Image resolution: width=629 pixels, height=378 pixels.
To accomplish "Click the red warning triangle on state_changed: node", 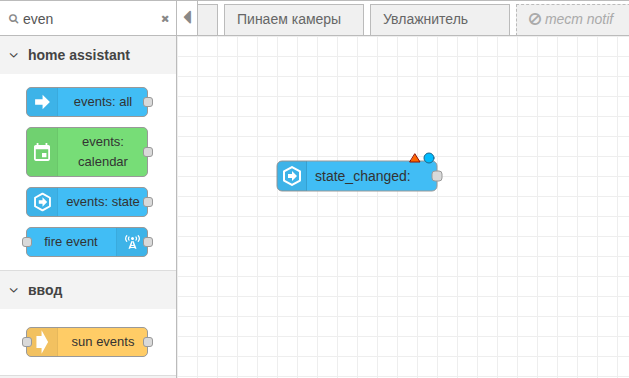I will click(414, 158).
